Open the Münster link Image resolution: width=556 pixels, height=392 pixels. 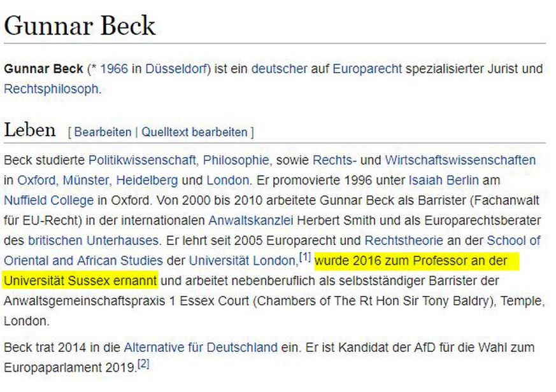coord(86,180)
